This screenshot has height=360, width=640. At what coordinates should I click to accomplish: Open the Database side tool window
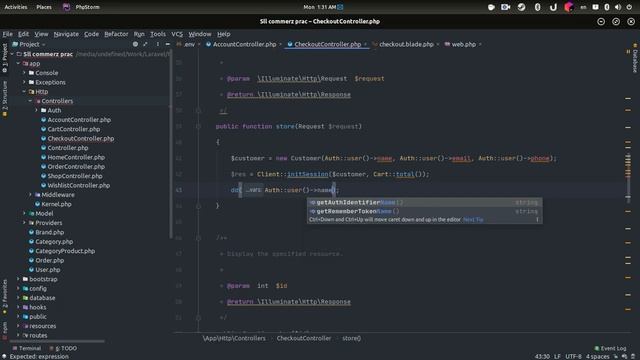tap(635, 58)
